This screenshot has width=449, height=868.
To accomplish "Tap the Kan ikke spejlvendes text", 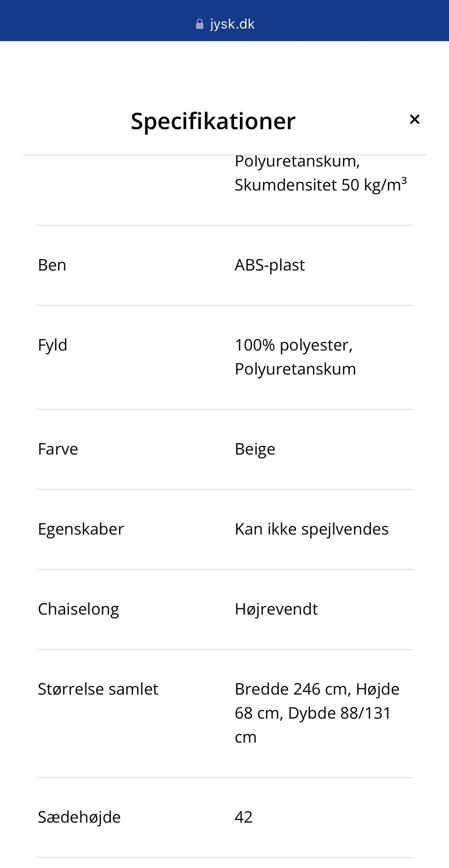I will pos(311,529).
